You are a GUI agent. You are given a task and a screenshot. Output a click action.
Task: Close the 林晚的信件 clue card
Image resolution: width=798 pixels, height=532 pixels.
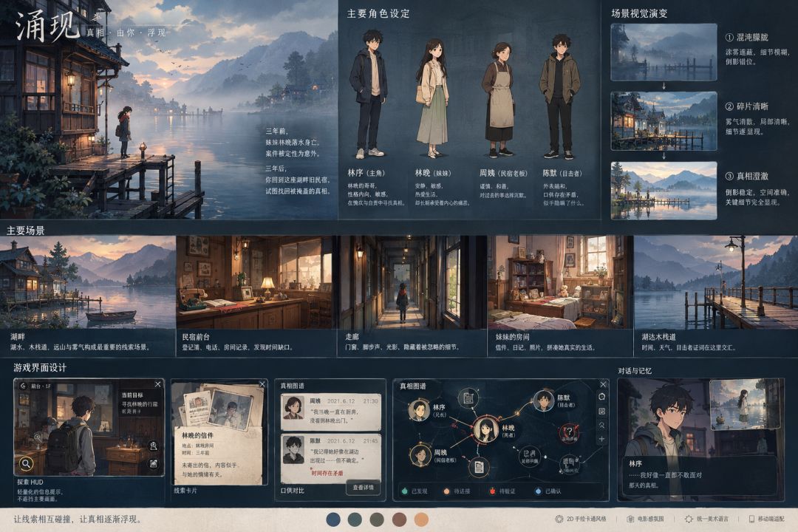point(262,384)
